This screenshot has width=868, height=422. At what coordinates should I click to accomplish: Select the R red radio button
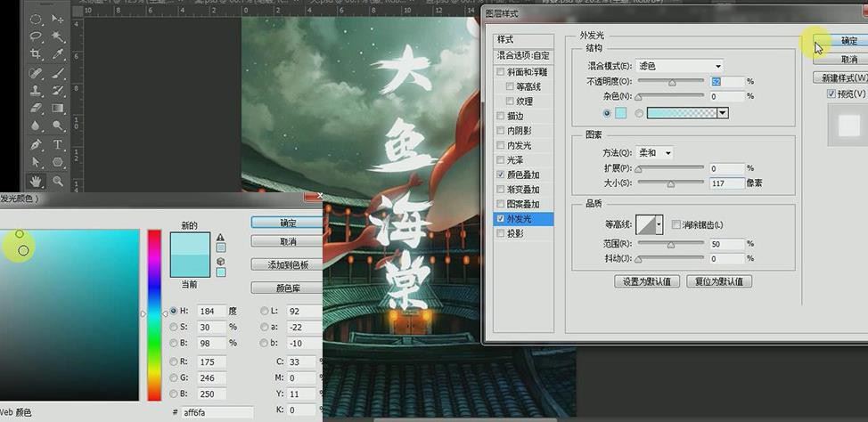coord(174,361)
